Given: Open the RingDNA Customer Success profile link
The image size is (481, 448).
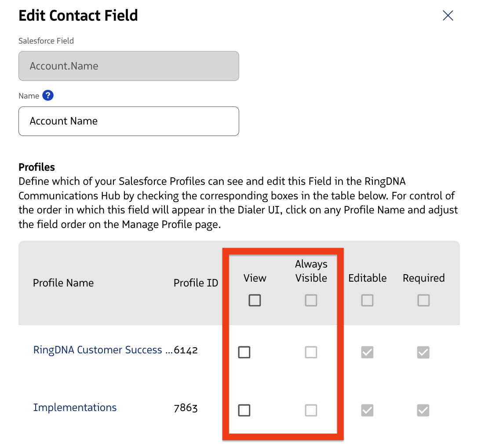Looking at the screenshot, I should pyautogui.click(x=103, y=350).
